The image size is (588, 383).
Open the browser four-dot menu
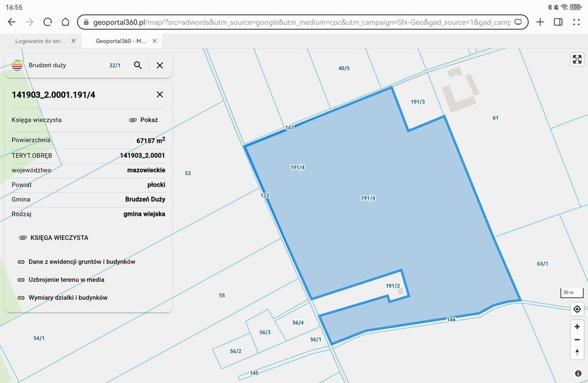576,22
